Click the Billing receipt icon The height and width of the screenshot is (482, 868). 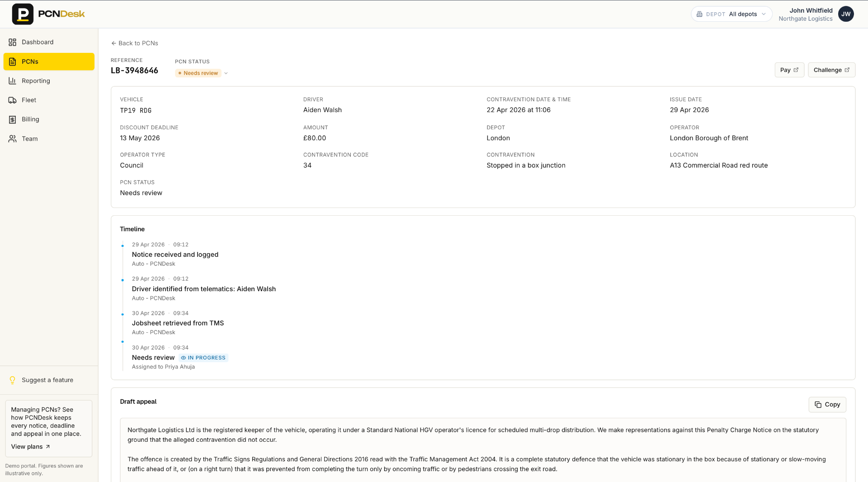tap(12, 119)
